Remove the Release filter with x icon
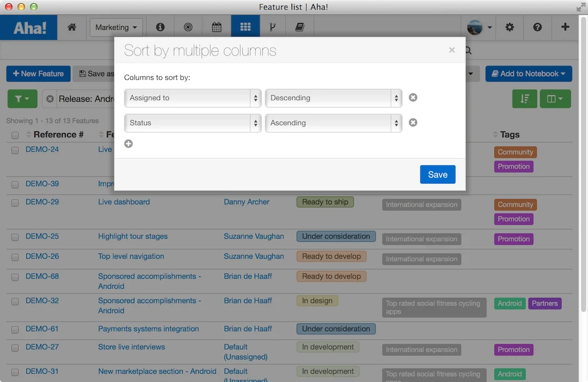The image size is (588, 382). pyautogui.click(x=50, y=99)
